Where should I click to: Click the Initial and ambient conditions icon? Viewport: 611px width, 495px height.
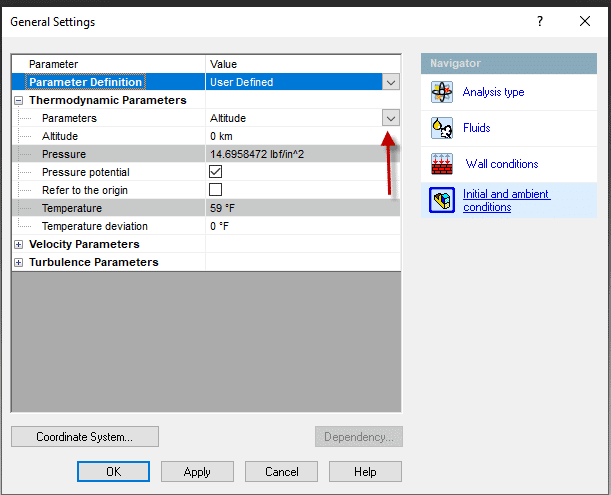coord(441,200)
